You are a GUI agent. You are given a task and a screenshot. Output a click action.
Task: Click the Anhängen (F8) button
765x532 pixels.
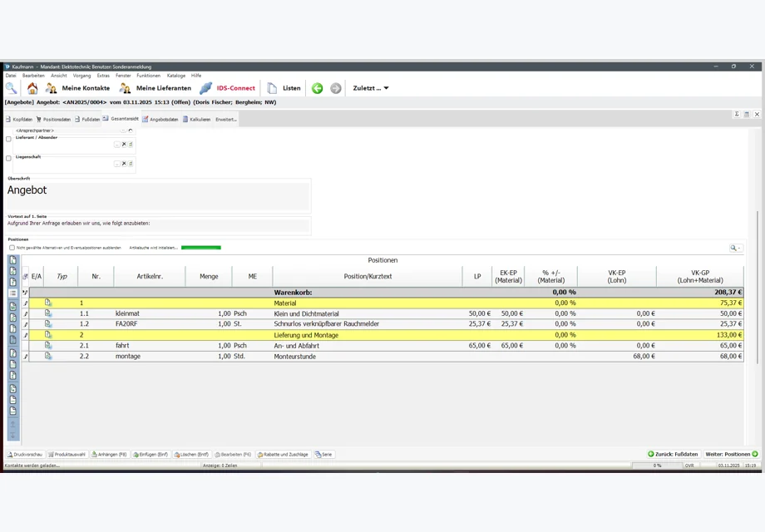(x=109, y=455)
